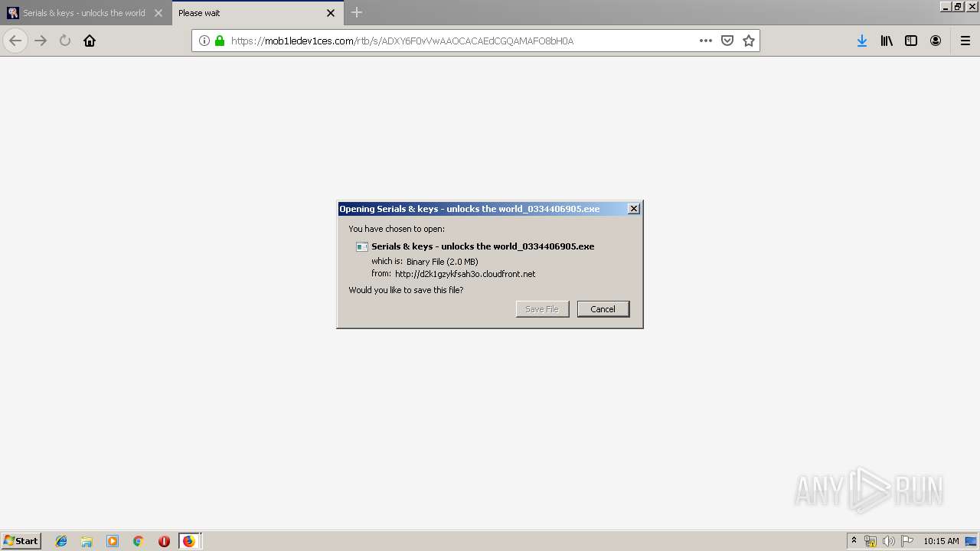
Task: Restore down the Firefox window
Action: tap(957, 6)
